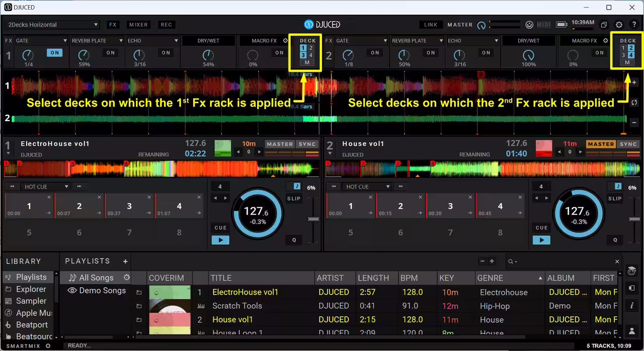Expand the deck 1 number selector arrow
The width and height of the screenshot is (644, 351).
pyautogui.click(x=8, y=153)
